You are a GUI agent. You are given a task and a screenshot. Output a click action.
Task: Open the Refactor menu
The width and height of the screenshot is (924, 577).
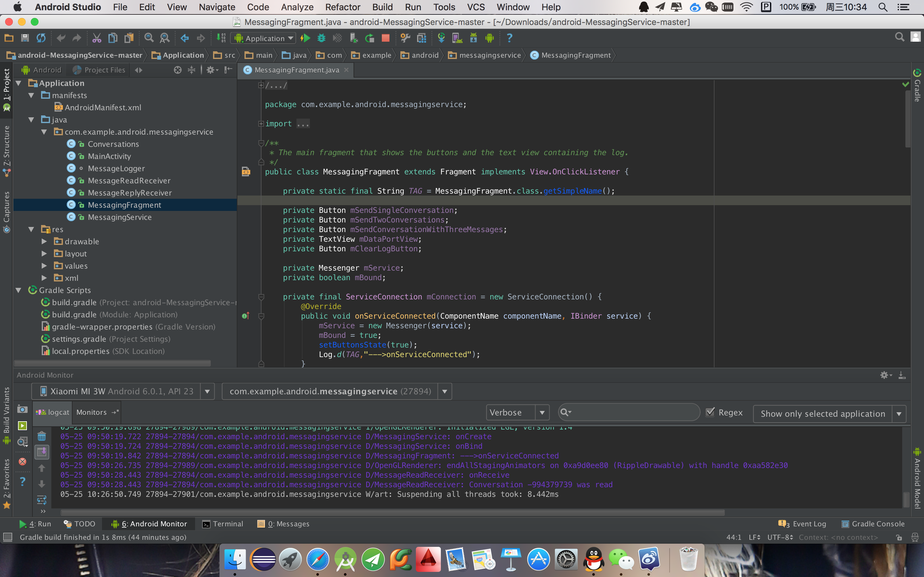(343, 7)
